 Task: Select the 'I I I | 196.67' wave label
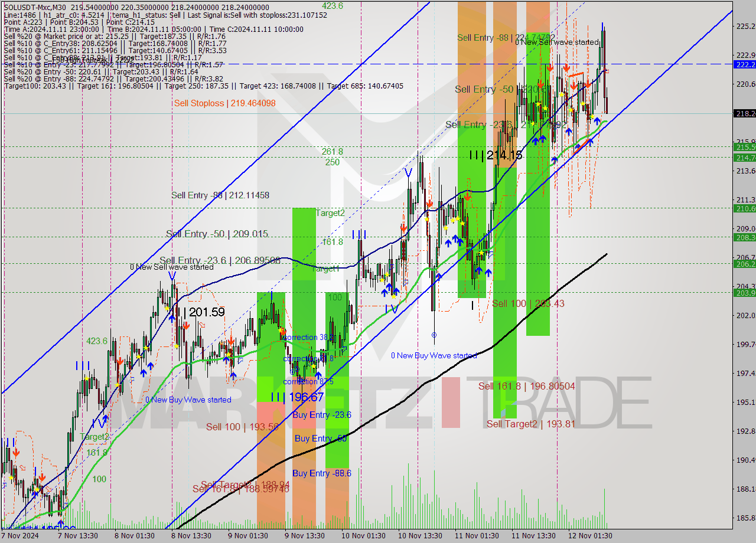point(297,397)
